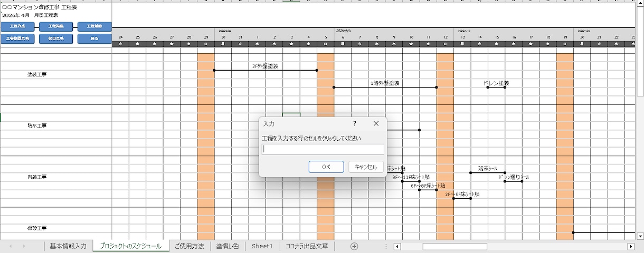Click the help question mark in 入力 dialog

pos(354,123)
